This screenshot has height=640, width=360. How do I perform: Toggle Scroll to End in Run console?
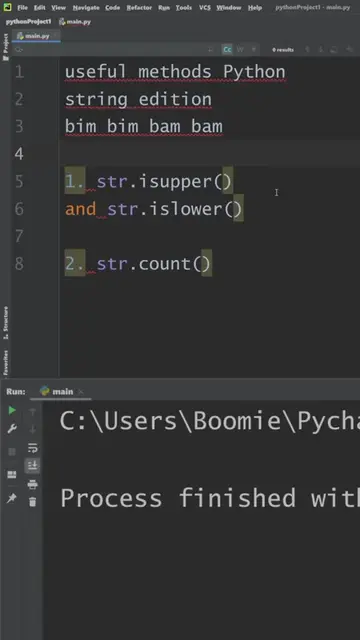coord(33,466)
